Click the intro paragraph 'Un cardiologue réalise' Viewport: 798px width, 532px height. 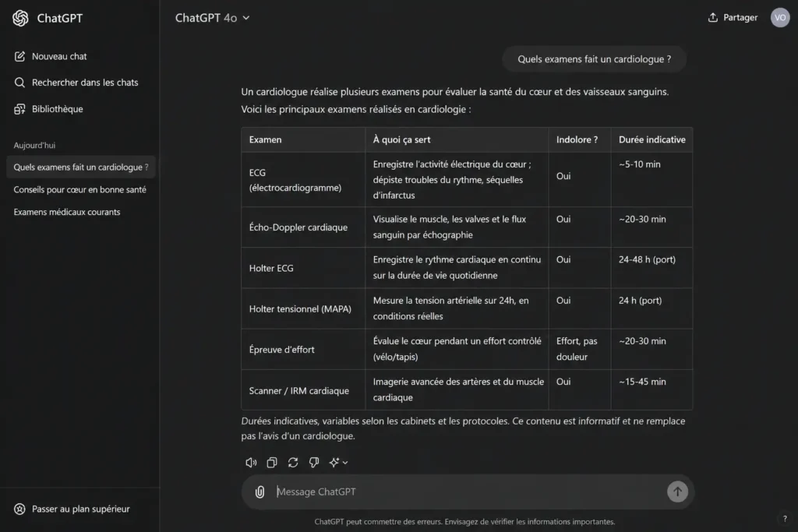455,100
